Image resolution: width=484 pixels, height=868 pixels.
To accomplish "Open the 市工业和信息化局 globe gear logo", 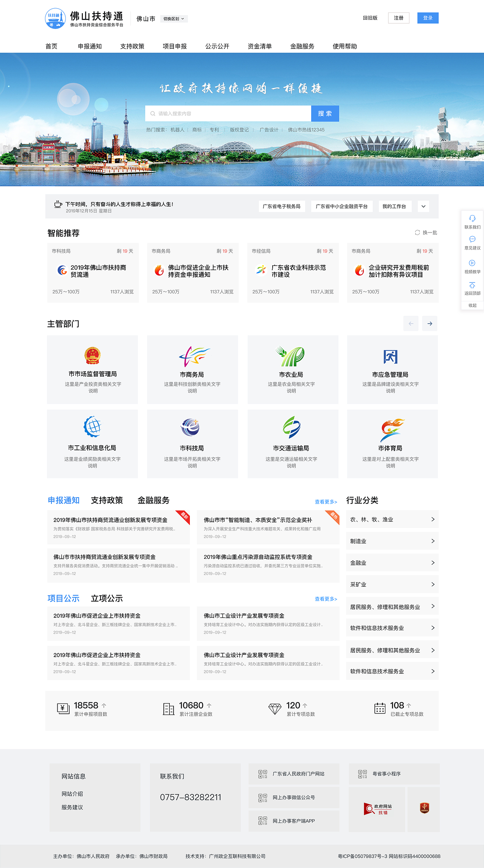I will click(x=93, y=426).
